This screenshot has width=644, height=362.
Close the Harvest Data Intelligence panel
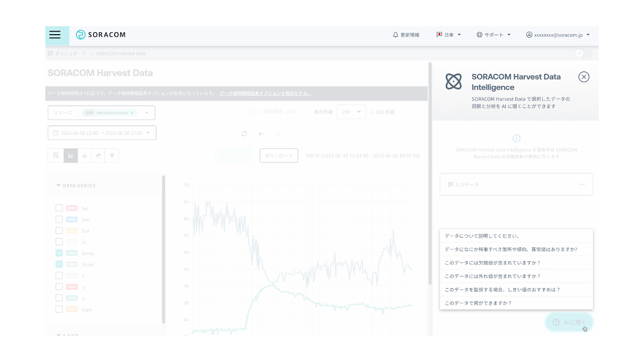point(584,77)
